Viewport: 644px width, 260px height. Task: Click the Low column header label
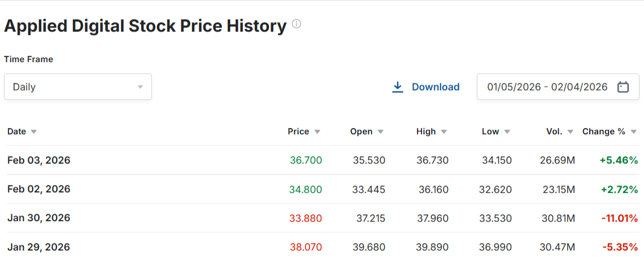490,131
